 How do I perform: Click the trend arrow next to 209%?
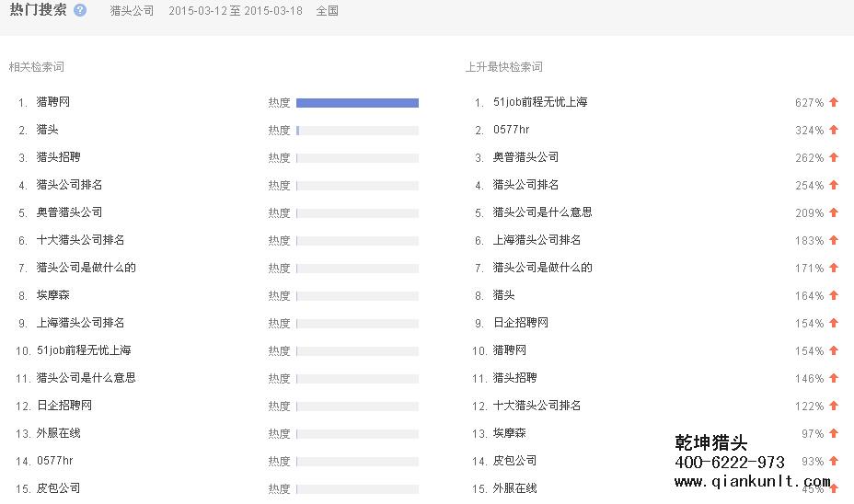tap(834, 212)
